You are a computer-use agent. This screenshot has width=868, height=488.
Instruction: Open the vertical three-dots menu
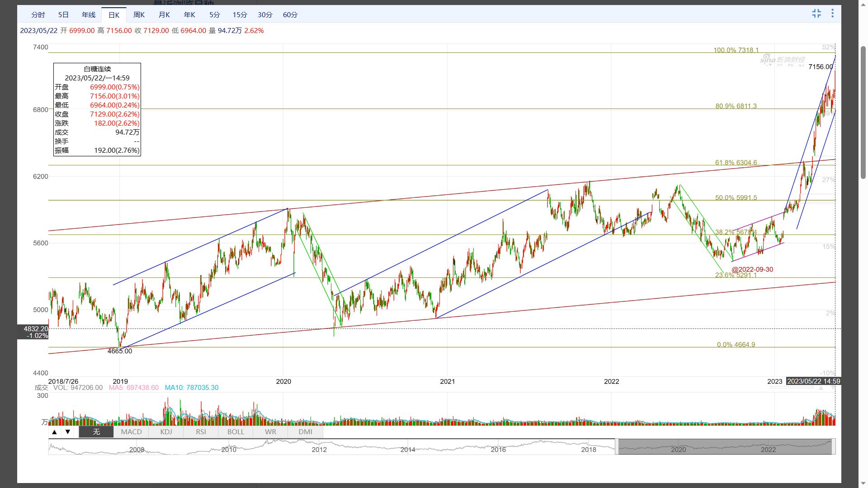[832, 14]
